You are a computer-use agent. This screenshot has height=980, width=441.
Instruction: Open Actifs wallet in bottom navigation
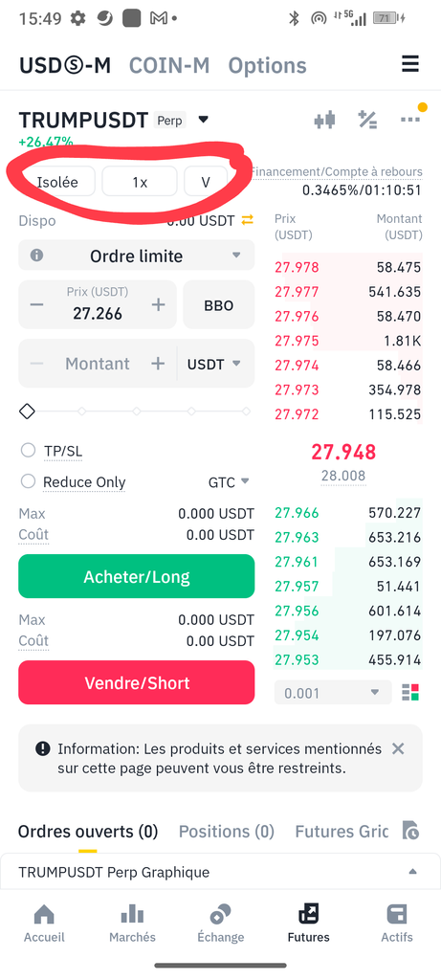pyautogui.click(x=397, y=924)
